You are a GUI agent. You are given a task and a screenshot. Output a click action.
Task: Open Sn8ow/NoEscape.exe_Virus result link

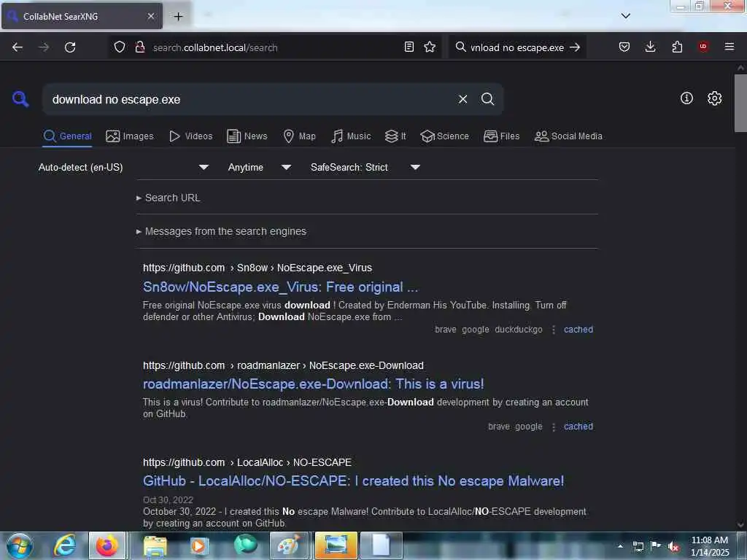tap(281, 287)
